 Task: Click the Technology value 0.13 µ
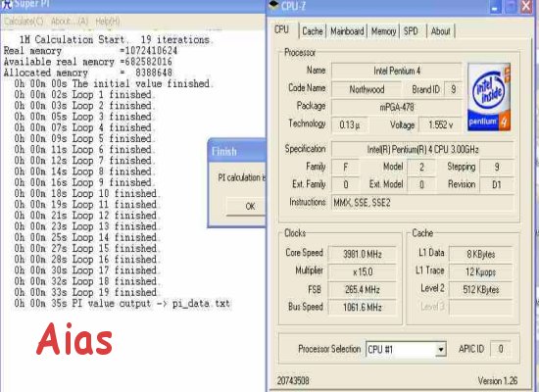tap(350, 124)
